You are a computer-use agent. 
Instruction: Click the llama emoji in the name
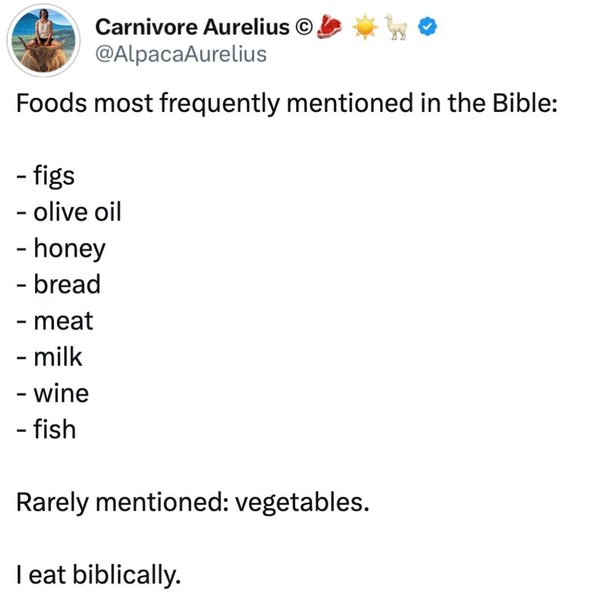click(x=398, y=28)
